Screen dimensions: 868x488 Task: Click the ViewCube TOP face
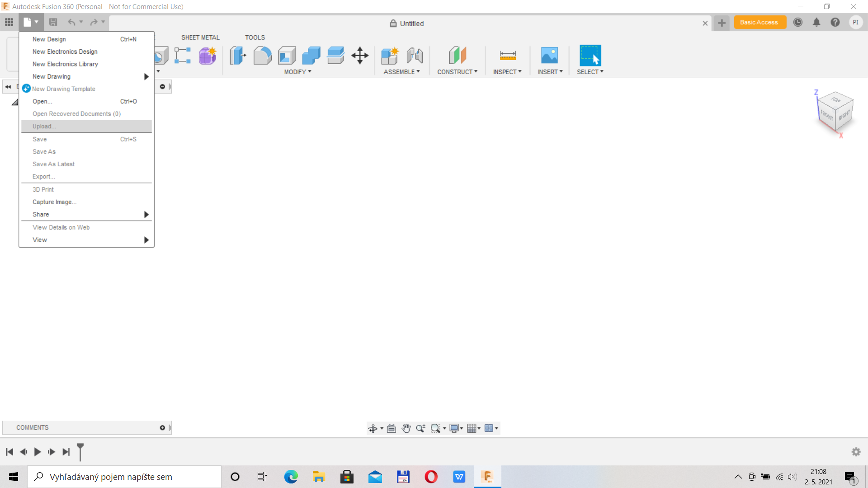pyautogui.click(x=836, y=100)
